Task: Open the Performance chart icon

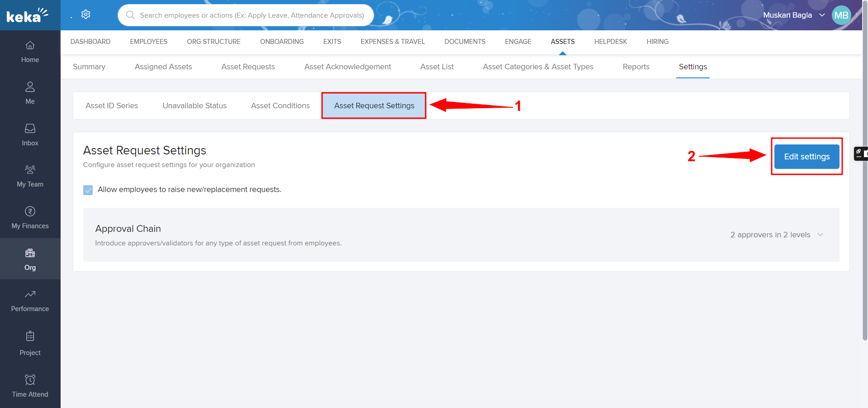Action: tap(30, 294)
